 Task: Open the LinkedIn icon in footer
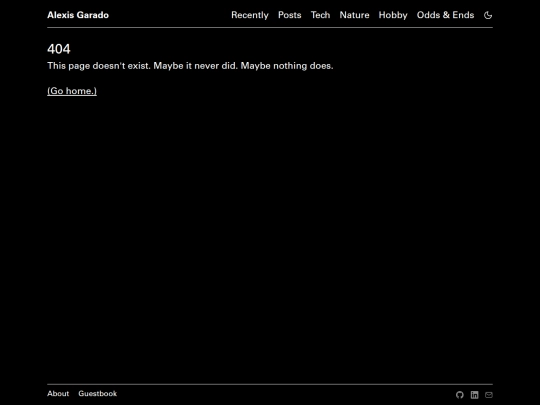[475, 395]
